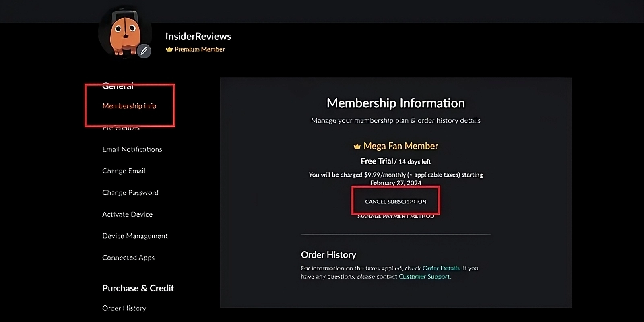Screen dimensions: 644x322
Task: Open Order History under Purchase & Credit
Action: (x=124, y=308)
